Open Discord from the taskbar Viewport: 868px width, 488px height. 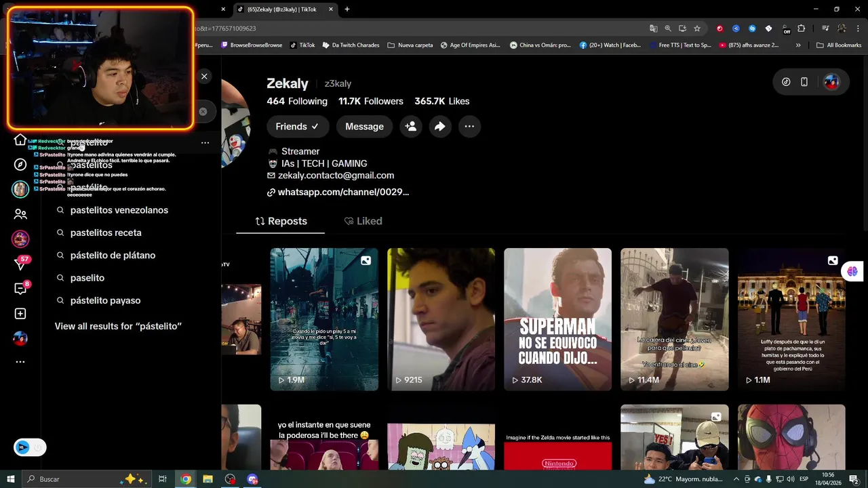click(x=252, y=479)
